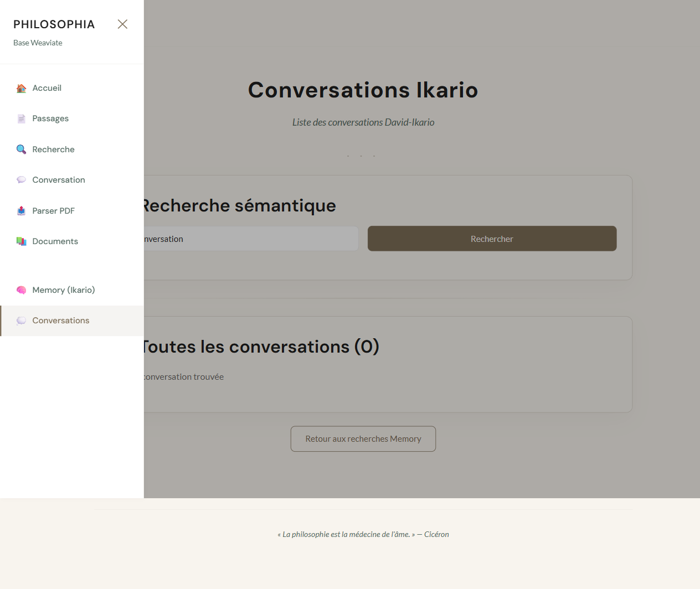The height and width of the screenshot is (589, 700).
Task: Select the Recherche menu label
Action: (53, 149)
